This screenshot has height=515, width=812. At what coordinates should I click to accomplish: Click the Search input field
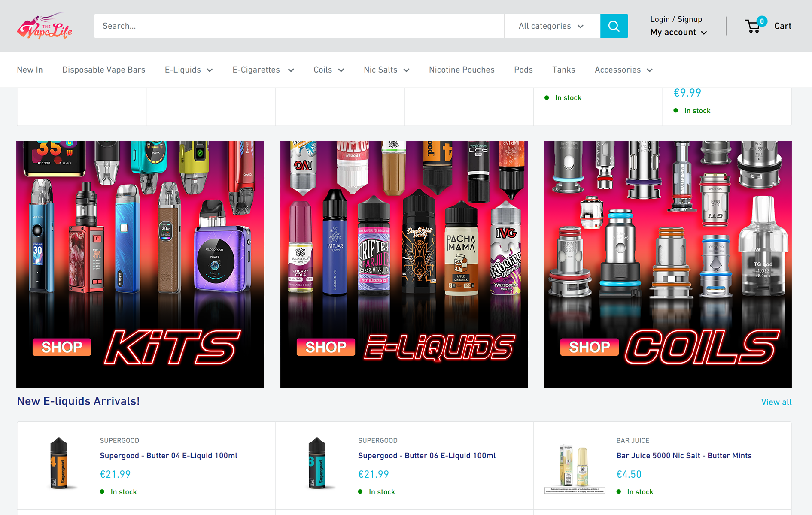click(299, 26)
